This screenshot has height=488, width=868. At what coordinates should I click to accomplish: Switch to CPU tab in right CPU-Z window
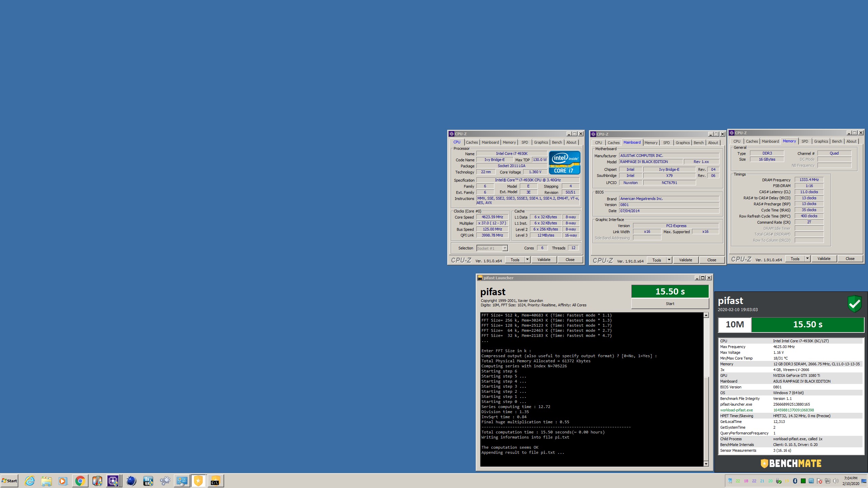737,141
